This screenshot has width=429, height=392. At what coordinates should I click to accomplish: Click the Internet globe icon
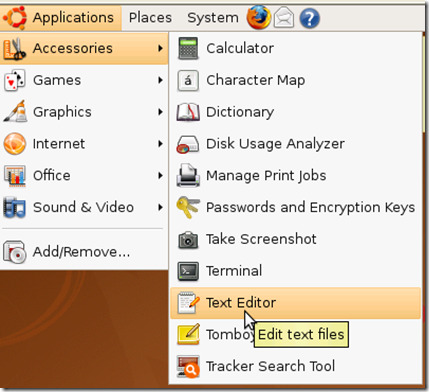point(15,144)
